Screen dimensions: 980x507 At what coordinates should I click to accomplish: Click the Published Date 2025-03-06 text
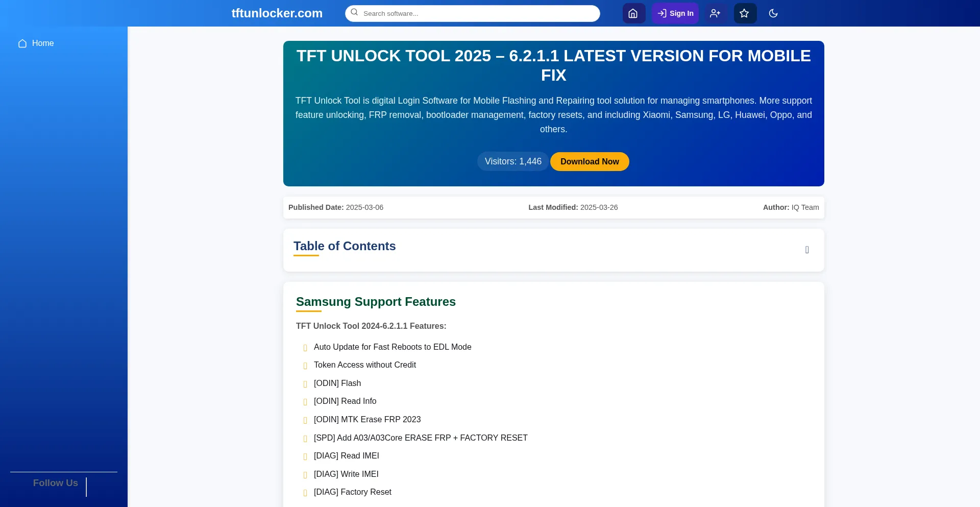tap(336, 207)
